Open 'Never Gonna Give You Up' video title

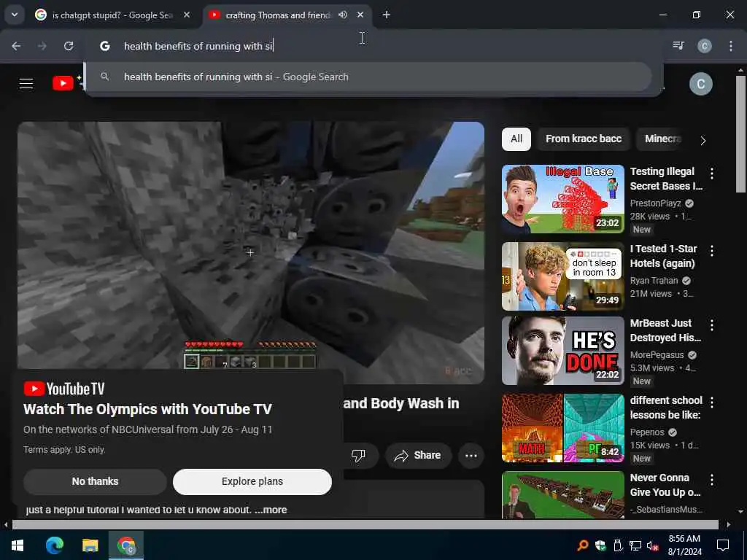point(665,485)
